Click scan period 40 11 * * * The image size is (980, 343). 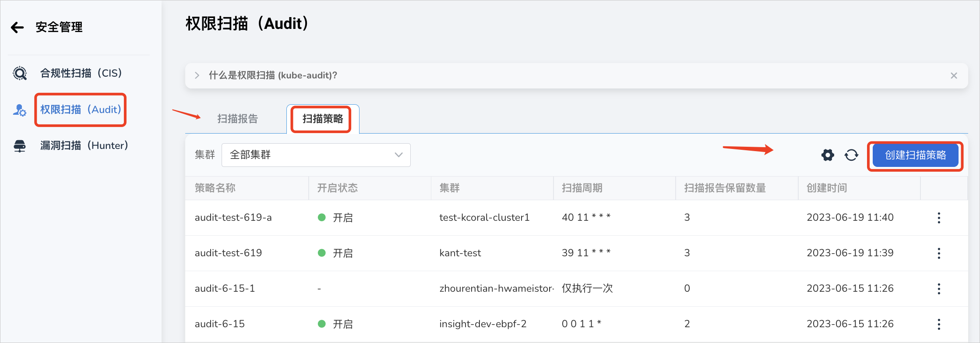(x=586, y=218)
